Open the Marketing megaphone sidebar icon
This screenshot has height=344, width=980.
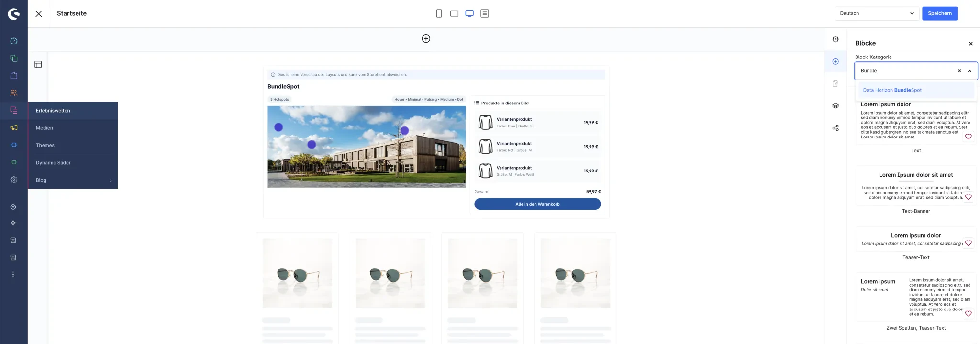(14, 127)
